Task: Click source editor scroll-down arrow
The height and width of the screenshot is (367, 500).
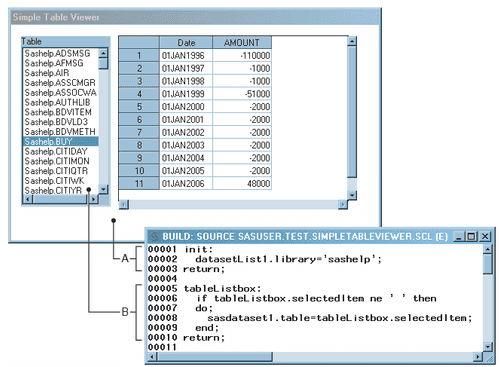Action: 488,347
